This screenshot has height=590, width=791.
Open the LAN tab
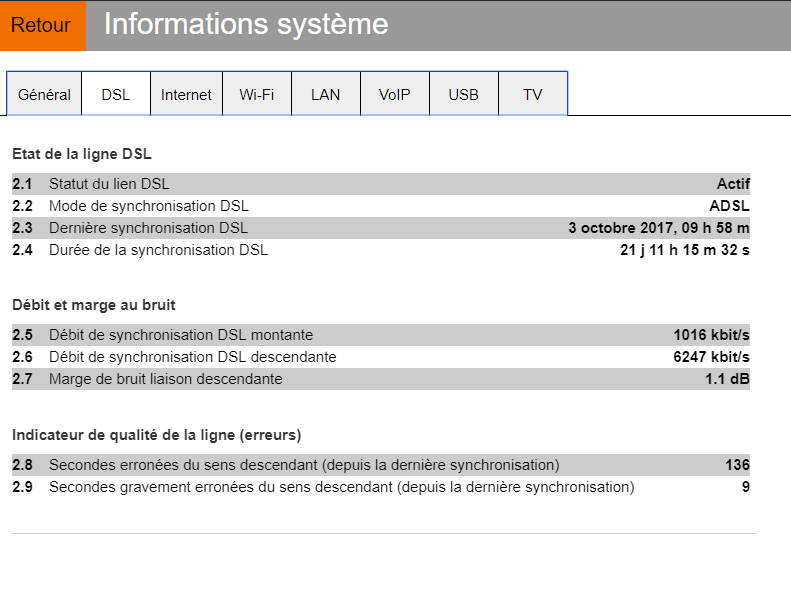325,94
